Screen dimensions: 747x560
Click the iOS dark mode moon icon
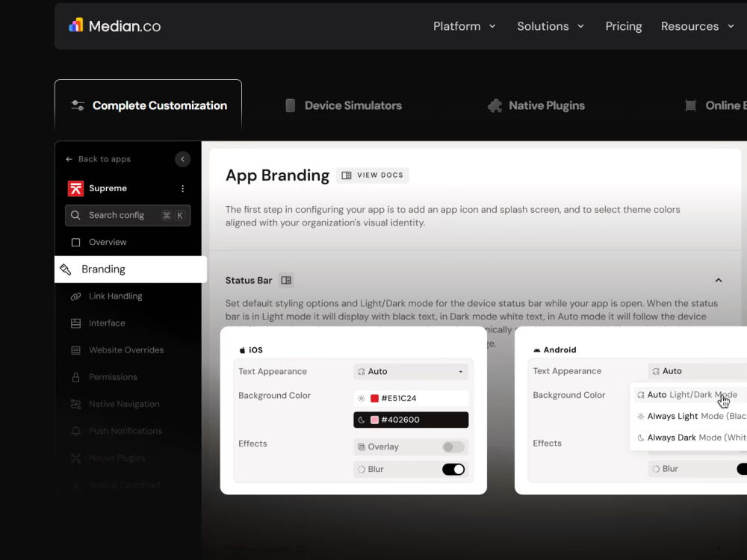[362, 420]
